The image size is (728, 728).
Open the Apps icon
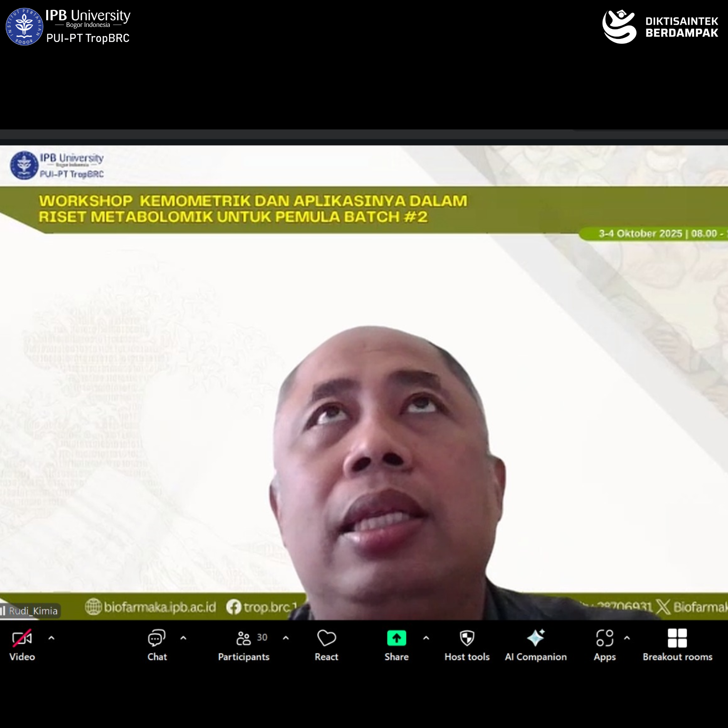coord(604,639)
